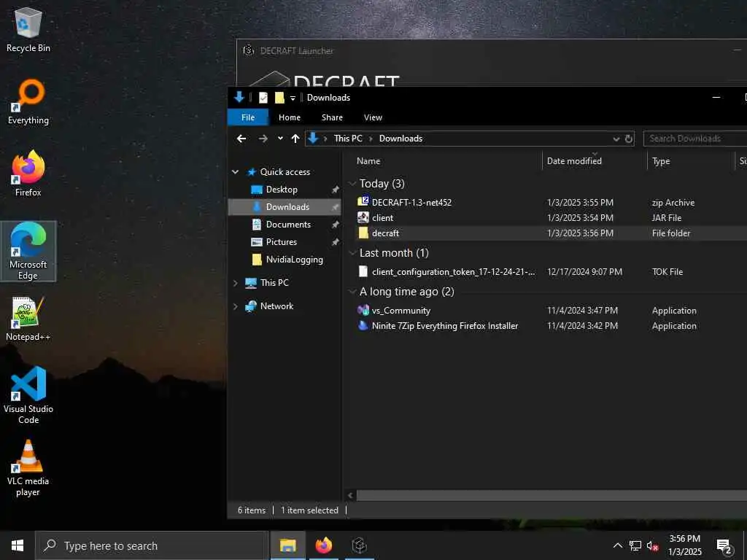This screenshot has width=747, height=560.
Task: Click the DECRAFT Launcher taskbar icon
Action: coord(359,545)
